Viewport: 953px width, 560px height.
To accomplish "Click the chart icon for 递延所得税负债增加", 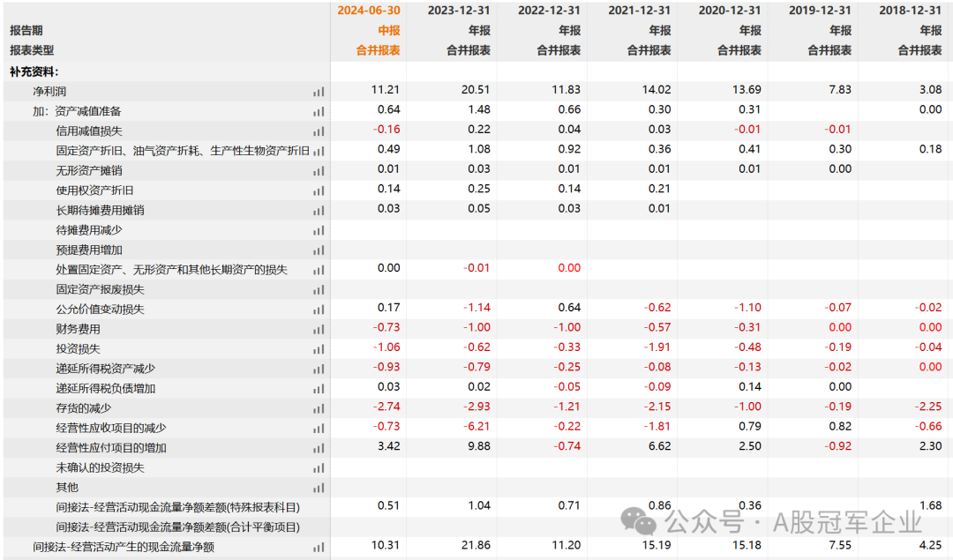I will point(319,389).
